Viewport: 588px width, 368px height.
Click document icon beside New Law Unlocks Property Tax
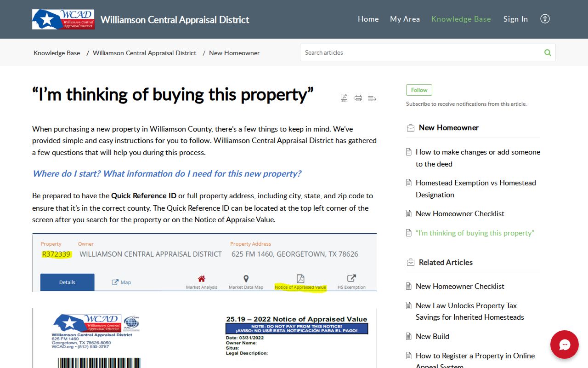[x=409, y=305]
